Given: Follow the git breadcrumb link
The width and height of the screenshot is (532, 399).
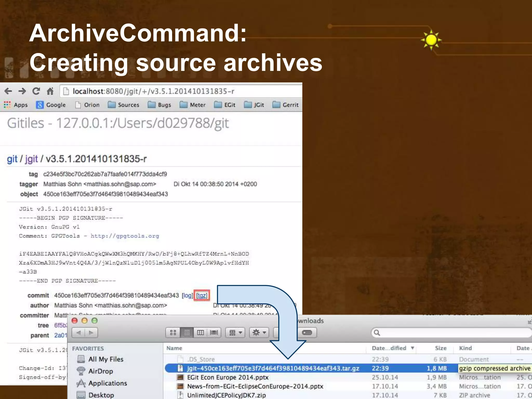Looking at the screenshot, I should tap(12, 159).
